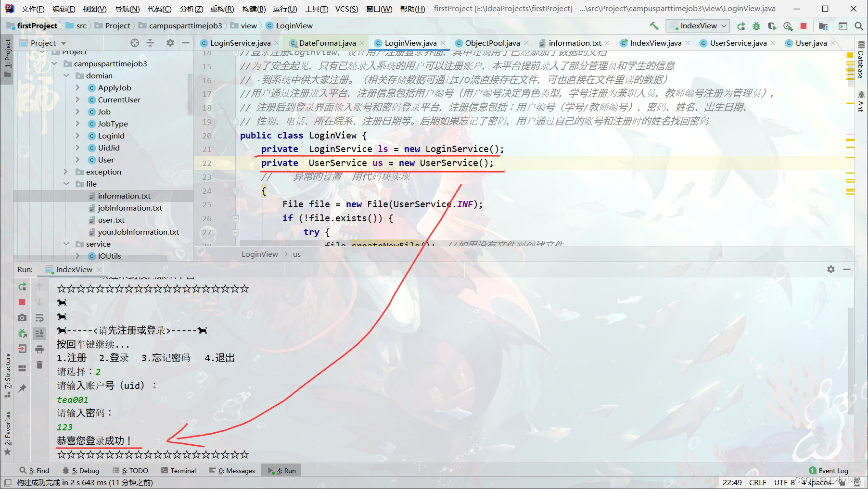Click the CRLF line separator status
The height and width of the screenshot is (489, 868).
point(757,482)
